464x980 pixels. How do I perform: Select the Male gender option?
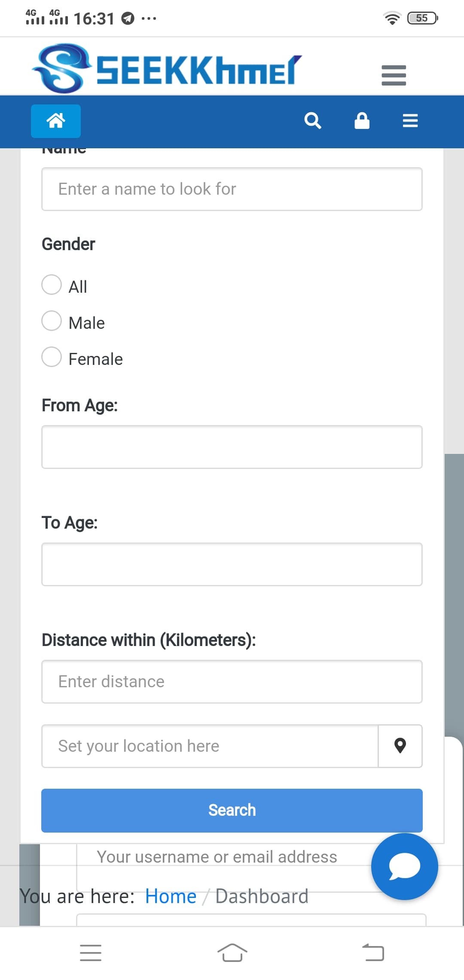pyautogui.click(x=52, y=321)
